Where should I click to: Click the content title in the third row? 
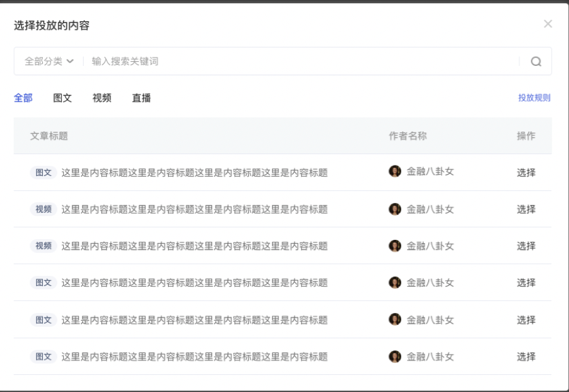[x=194, y=246]
